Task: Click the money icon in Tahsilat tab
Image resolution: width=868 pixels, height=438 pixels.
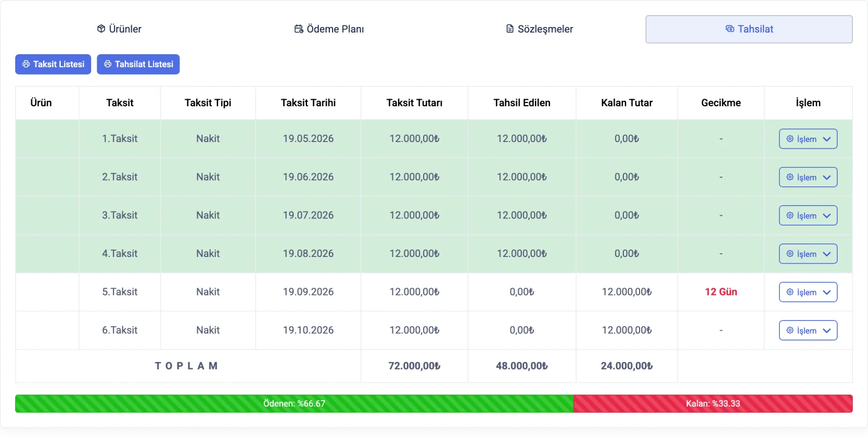Action: click(730, 29)
